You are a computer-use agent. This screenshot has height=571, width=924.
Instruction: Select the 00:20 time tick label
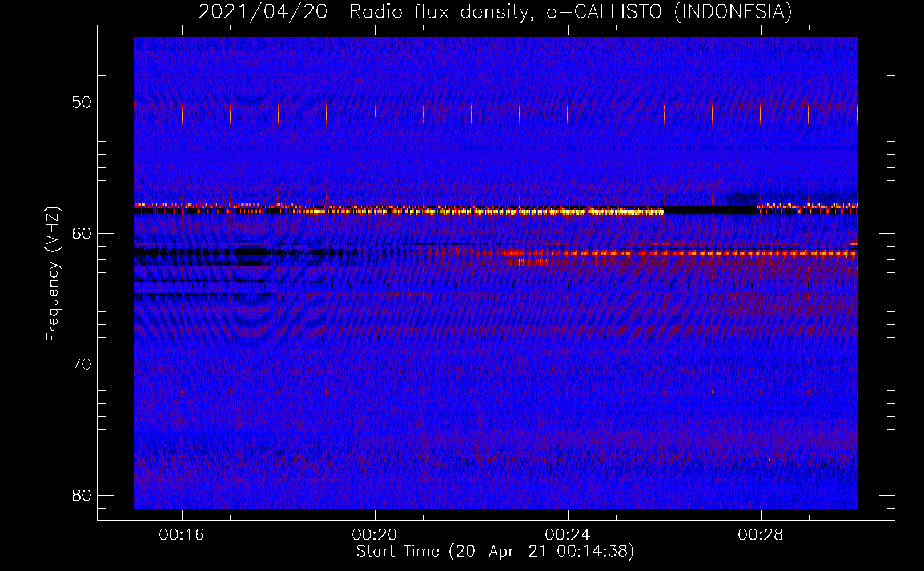(x=375, y=535)
